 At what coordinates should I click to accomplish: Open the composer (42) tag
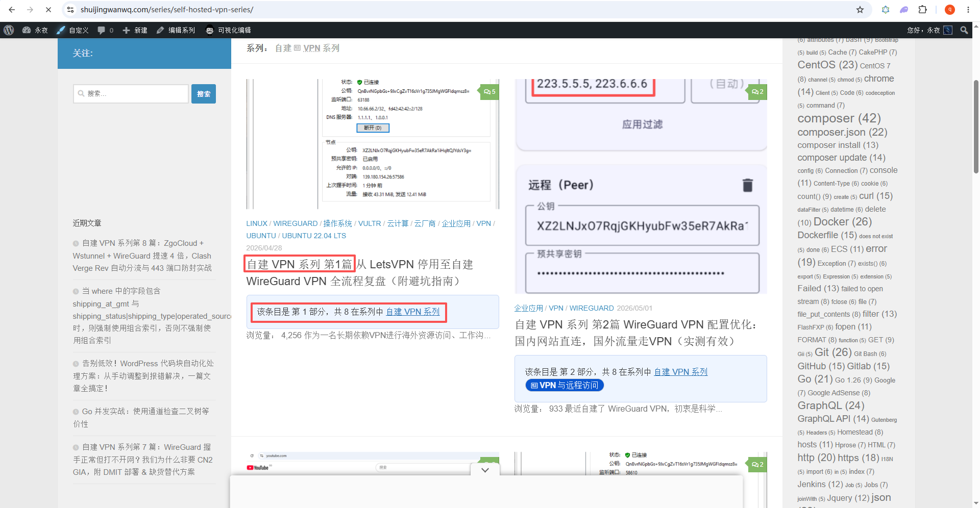839,118
